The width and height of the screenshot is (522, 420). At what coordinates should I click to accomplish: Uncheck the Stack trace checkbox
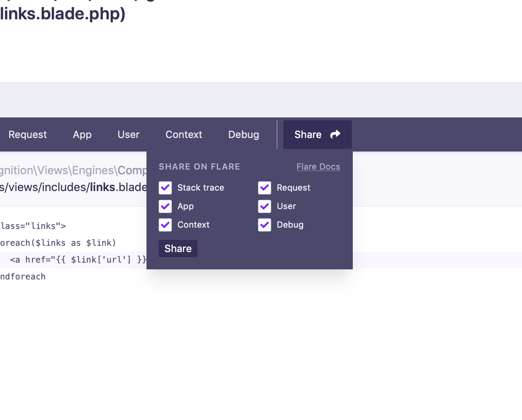tap(165, 188)
